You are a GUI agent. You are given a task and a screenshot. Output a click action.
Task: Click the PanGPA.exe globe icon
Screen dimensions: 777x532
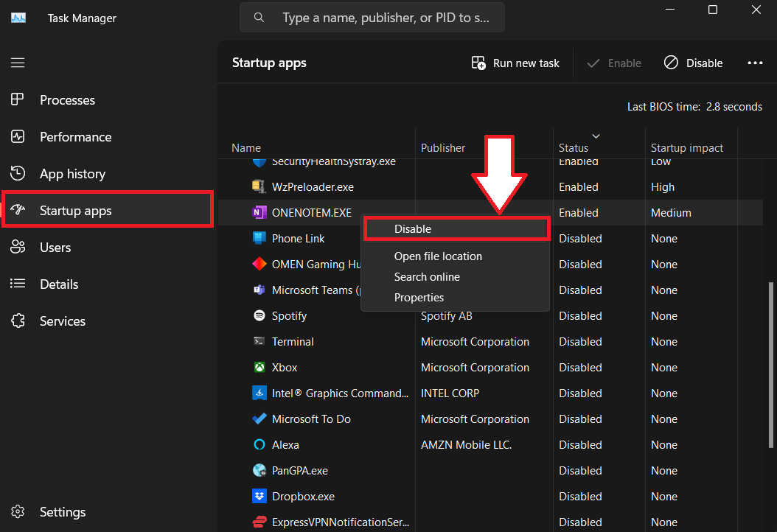coord(259,470)
